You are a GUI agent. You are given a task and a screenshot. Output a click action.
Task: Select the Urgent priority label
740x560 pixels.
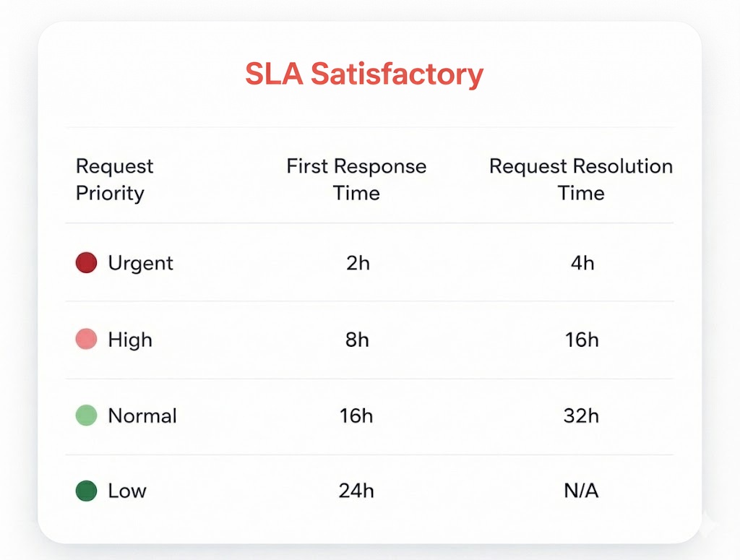tap(141, 263)
